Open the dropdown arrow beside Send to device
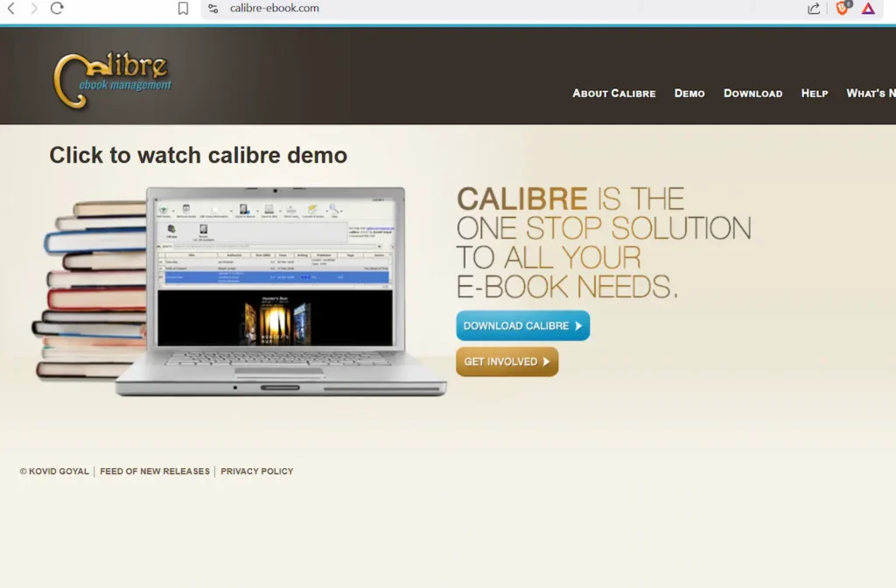896x588 pixels. (256, 210)
